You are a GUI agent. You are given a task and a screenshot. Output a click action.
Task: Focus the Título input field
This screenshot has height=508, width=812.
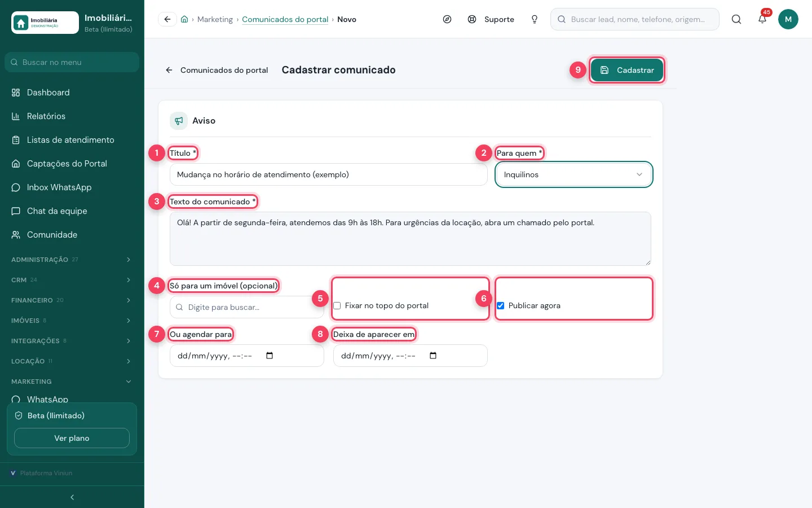329,174
